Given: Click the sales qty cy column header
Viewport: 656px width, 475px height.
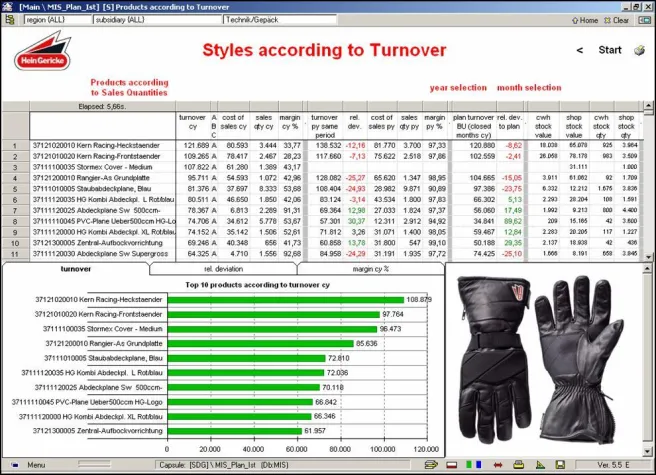Looking at the screenshot, I should click(264, 126).
